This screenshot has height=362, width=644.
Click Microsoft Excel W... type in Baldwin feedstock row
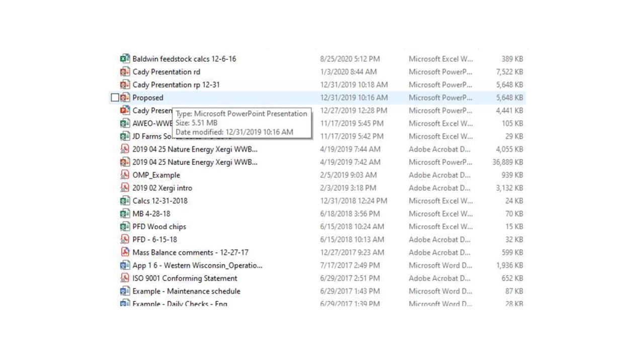pyautogui.click(x=441, y=59)
